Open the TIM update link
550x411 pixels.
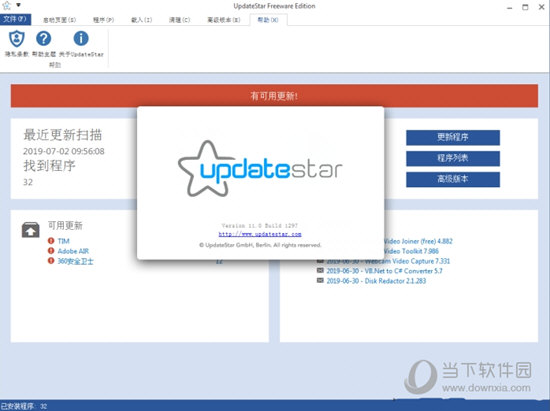pos(63,241)
